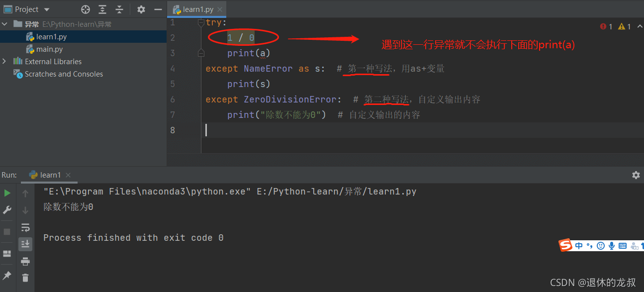Screen dimensions: 644x292
Task: Click 'print(a)' on line 3
Action: pos(249,53)
